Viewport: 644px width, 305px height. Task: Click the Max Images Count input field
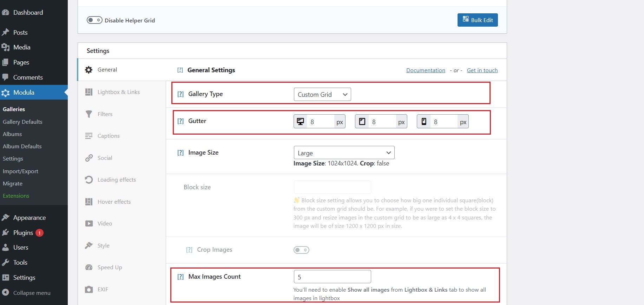[332, 277]
